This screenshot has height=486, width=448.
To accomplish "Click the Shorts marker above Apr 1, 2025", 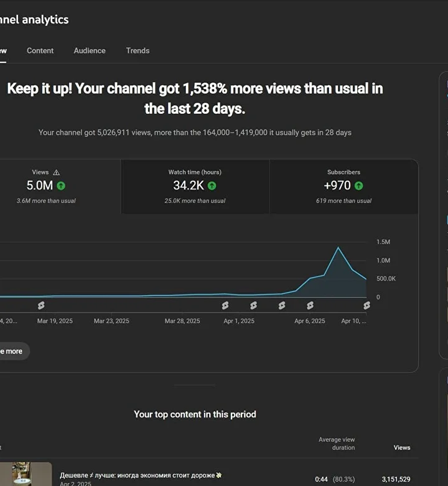I will coord(225,306).
